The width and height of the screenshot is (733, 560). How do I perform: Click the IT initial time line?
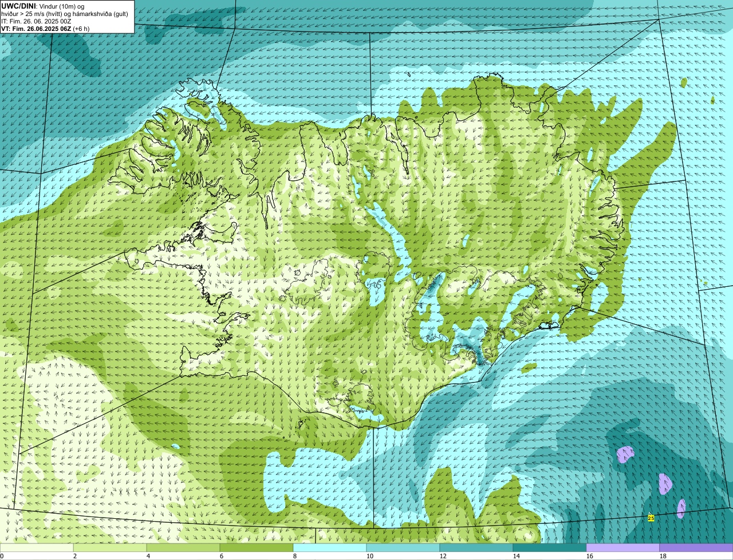pos(36,21)
